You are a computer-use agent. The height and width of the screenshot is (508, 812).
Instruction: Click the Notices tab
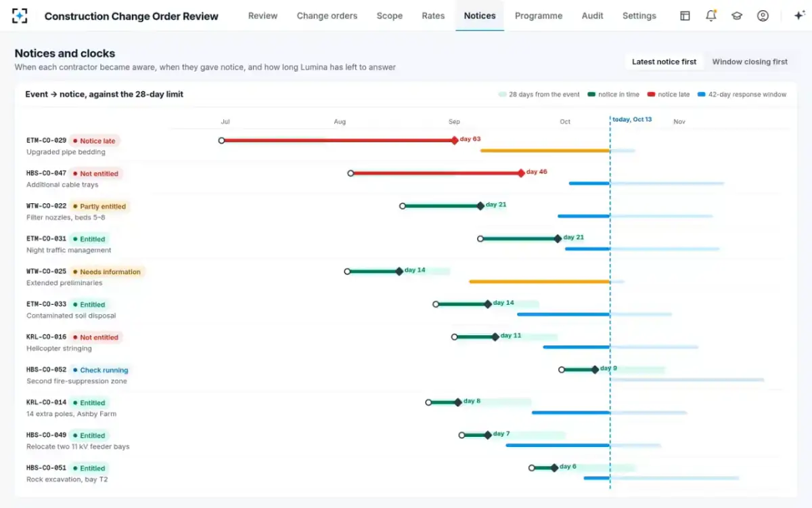point(480,16)
